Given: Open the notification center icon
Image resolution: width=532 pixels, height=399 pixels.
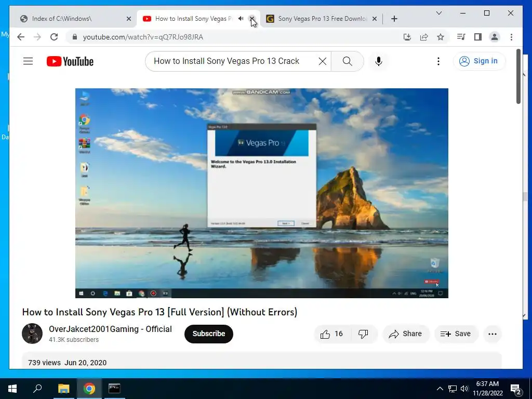Looking at the screenshot, I should point(516,389).
